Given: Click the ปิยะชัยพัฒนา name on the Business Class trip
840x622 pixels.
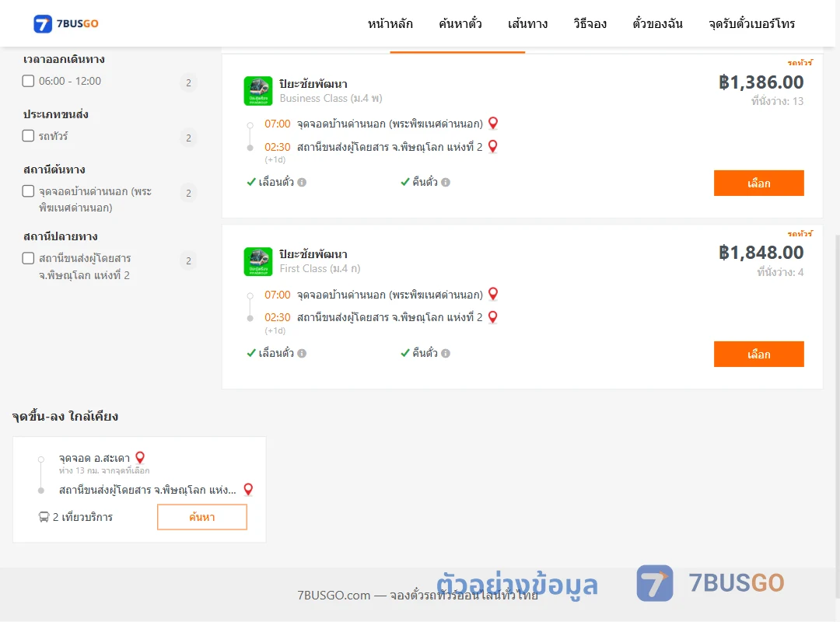Looking at the screenshot, I should [313, 83].
